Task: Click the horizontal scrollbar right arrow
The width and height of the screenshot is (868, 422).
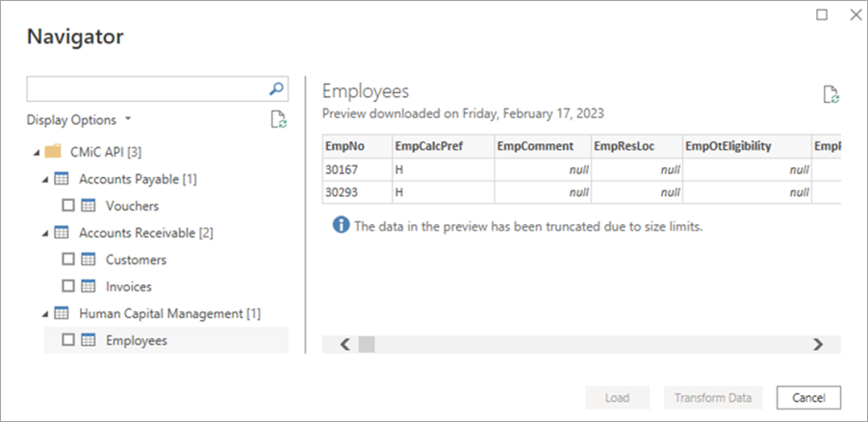Action: pos(818,344)
